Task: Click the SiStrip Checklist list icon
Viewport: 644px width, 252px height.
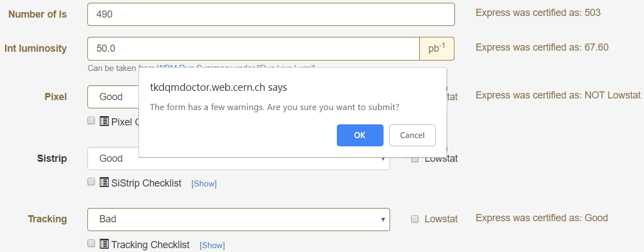Action: point(104,183)
